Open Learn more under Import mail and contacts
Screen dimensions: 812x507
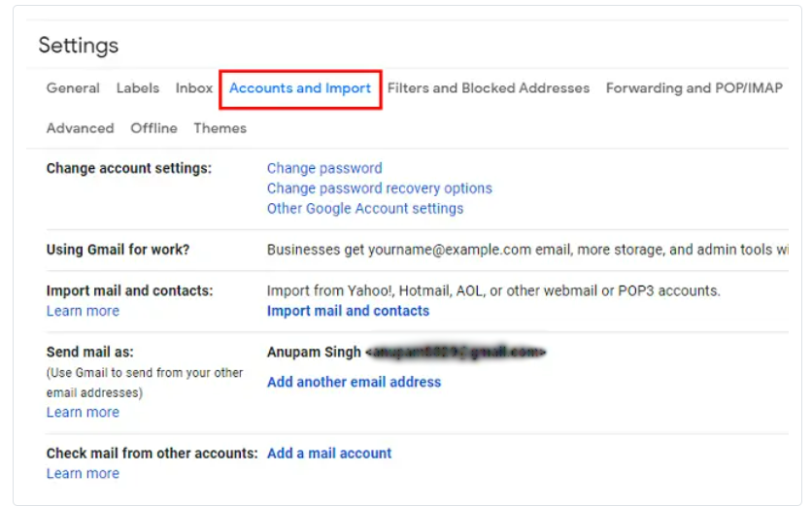pos(83,311)
